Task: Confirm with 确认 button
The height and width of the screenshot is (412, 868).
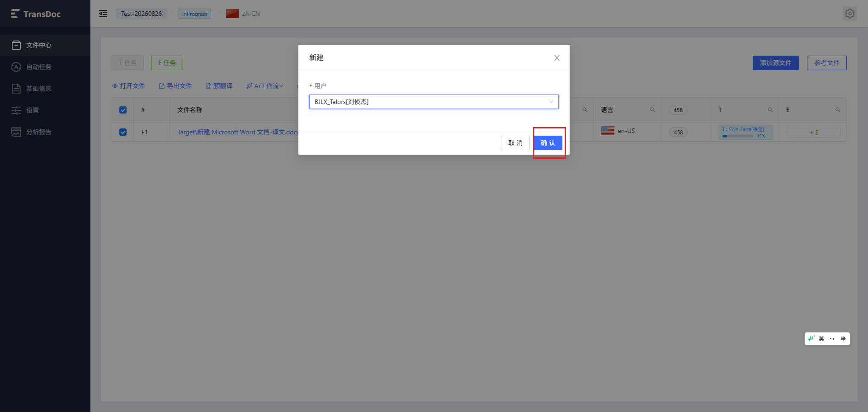Action: click(x=548, y=143)
